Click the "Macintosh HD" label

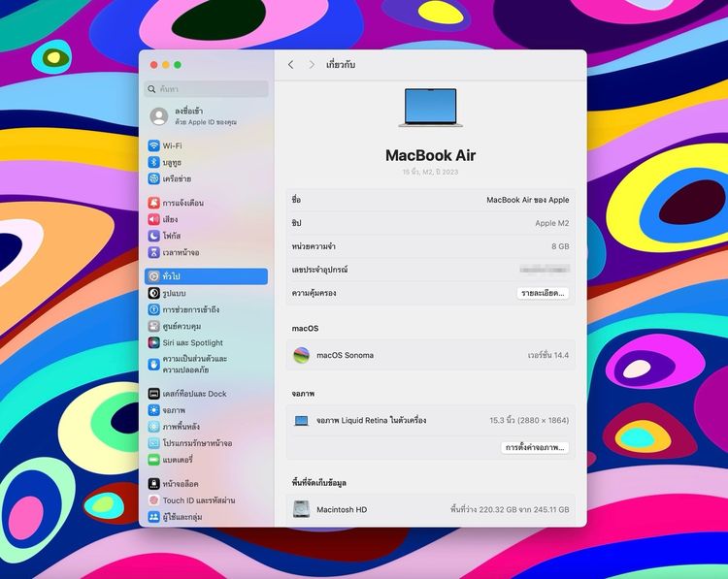point(342,509)
